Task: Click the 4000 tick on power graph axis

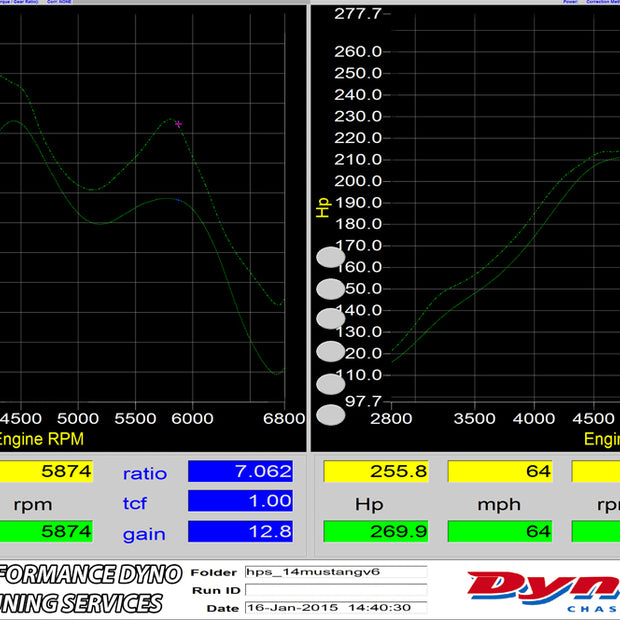Action: pyautogui.click(x=534, y=418)
